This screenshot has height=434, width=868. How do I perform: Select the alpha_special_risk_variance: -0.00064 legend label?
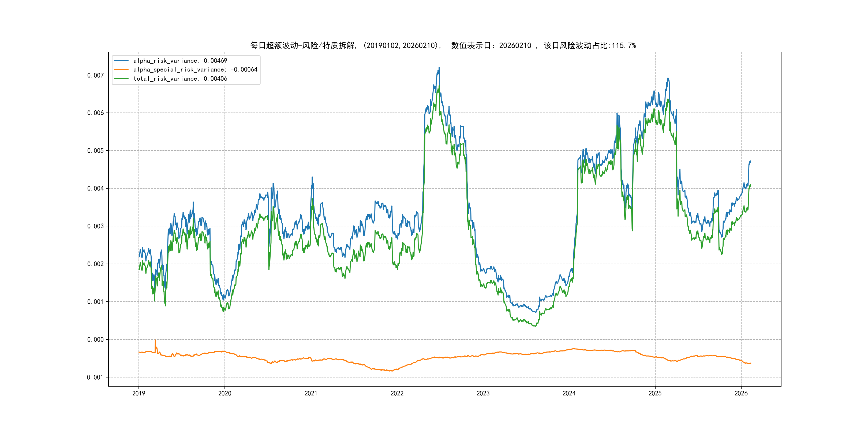pyautogui.click(x=195, y=69)
